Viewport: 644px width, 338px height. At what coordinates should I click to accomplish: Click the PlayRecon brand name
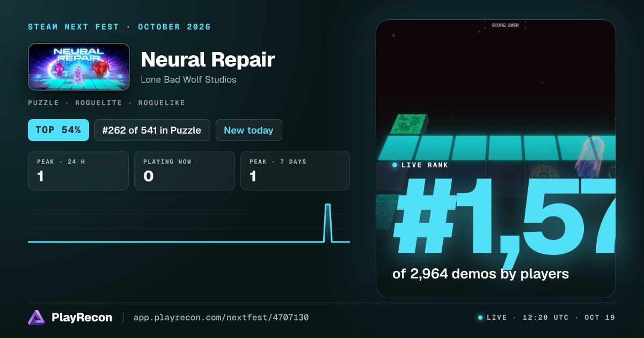pos(82,318)
